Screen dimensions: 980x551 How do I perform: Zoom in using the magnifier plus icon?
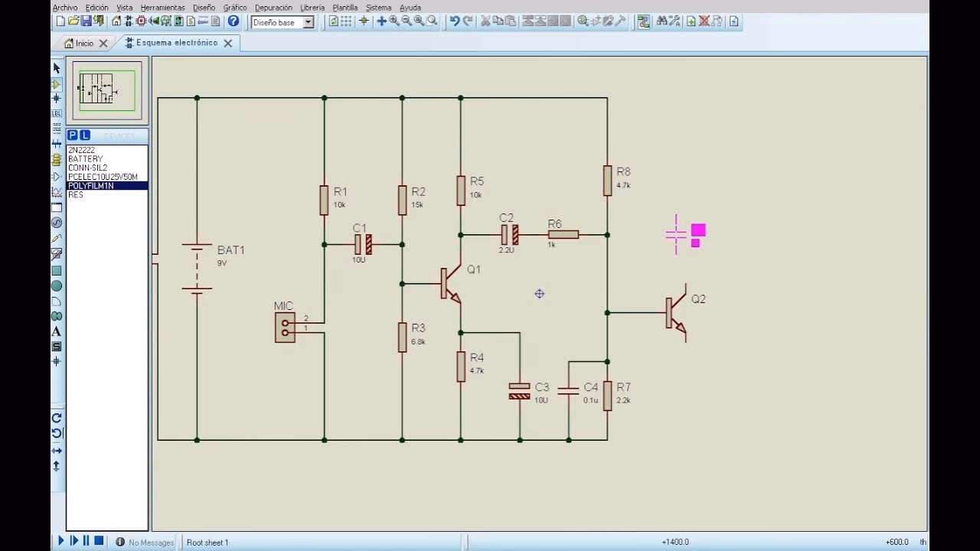[394, 21]
